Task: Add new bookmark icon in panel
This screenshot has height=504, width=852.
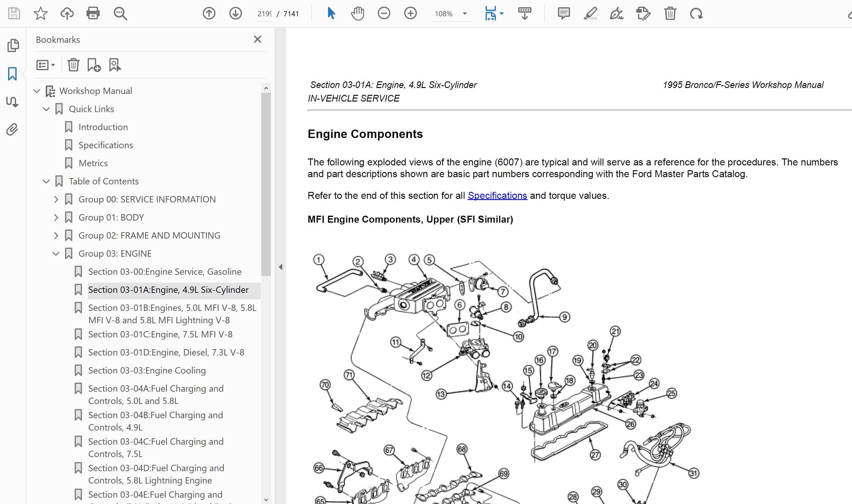Action: point(94,65)
